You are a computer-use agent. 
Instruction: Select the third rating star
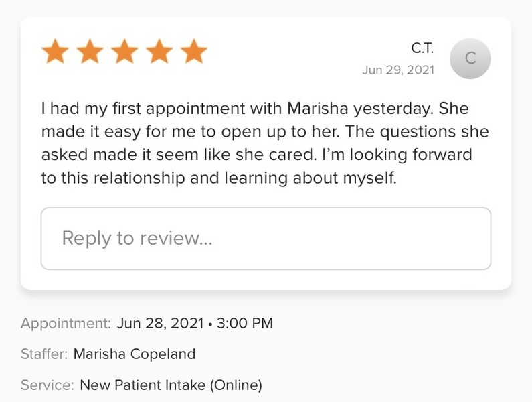[124, 52]
